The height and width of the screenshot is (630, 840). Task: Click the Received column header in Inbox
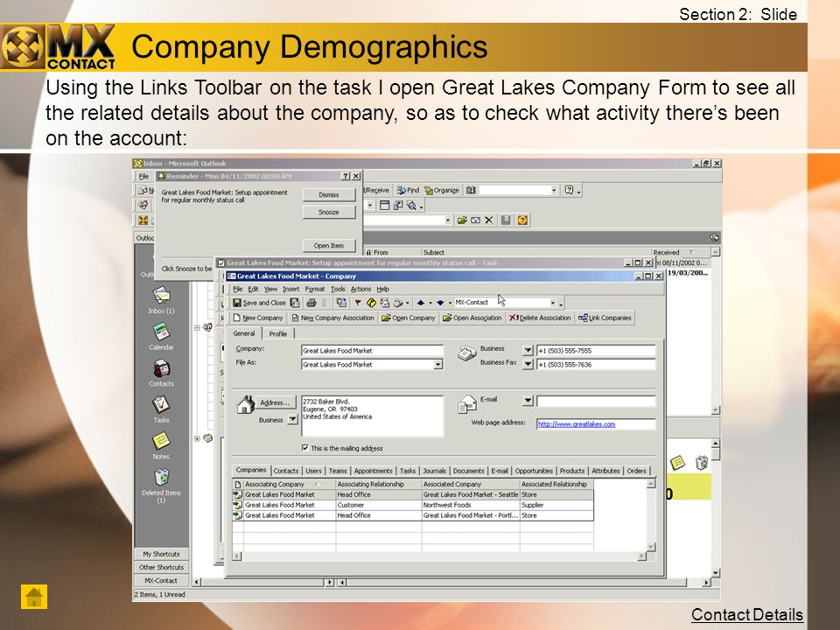(x=681, y=252)
